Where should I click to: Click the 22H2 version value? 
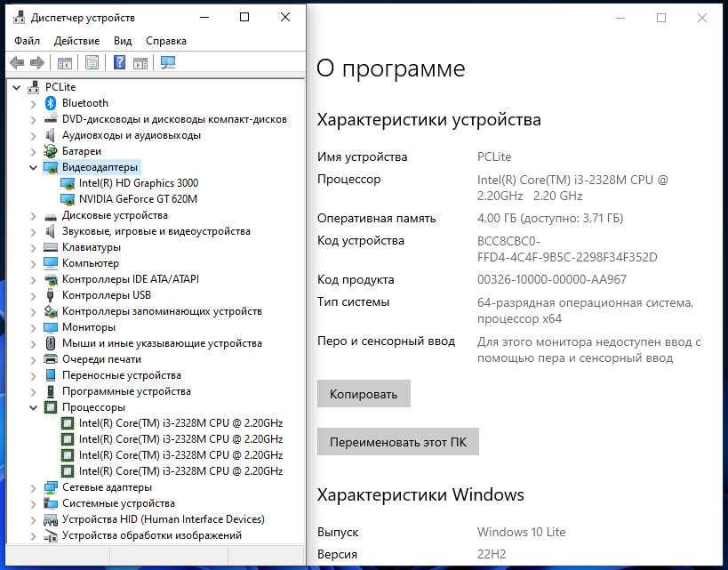point(492,554)
